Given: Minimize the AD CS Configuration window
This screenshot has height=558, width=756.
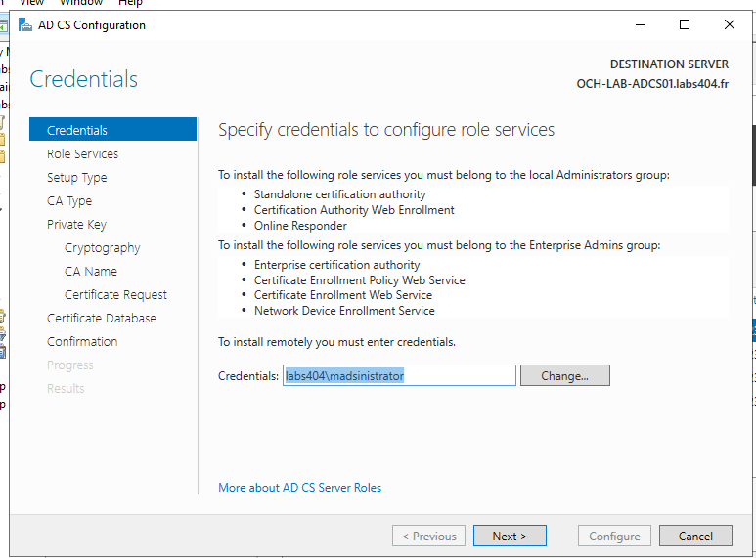Looking at the screenshot, I should (x=641, y=24).
